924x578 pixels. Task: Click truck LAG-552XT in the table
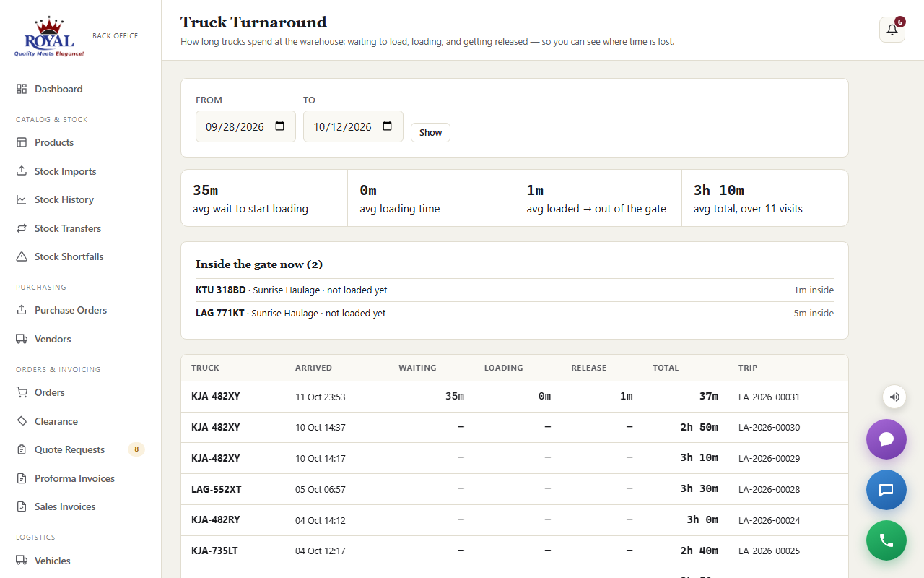click(x=217, y=489)
